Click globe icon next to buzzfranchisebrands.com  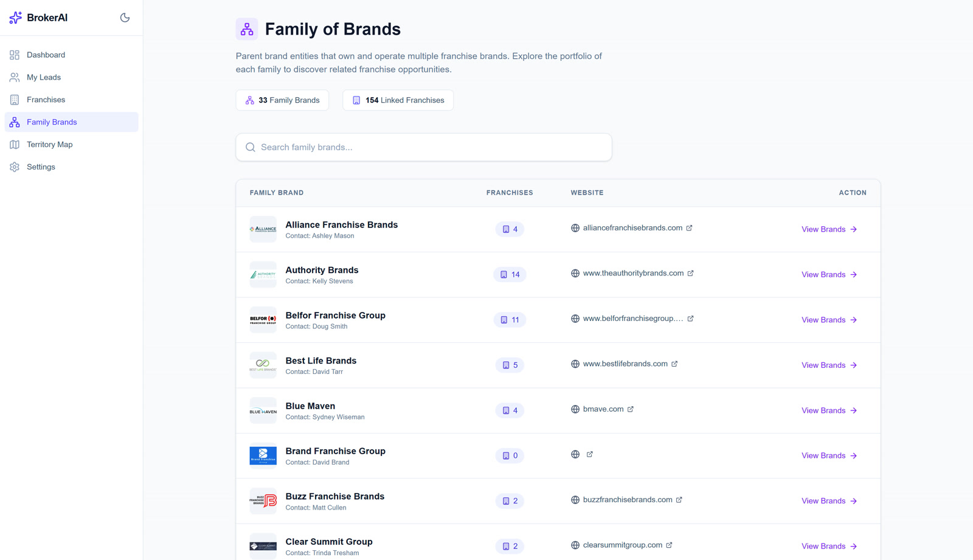(x=575, y=500)
